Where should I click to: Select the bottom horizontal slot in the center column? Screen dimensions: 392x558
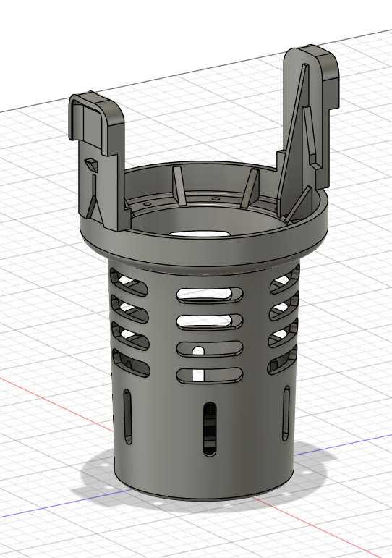pos(210,376)
